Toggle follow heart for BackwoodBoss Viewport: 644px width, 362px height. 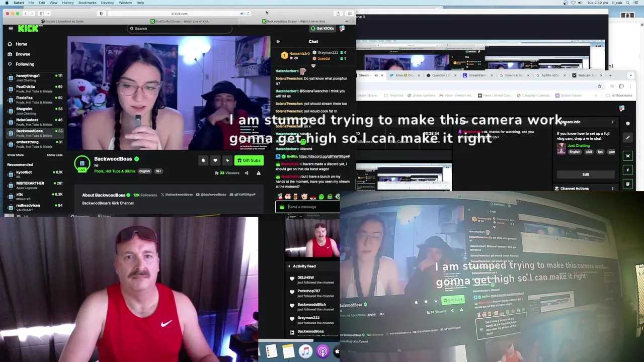point(215,160)
